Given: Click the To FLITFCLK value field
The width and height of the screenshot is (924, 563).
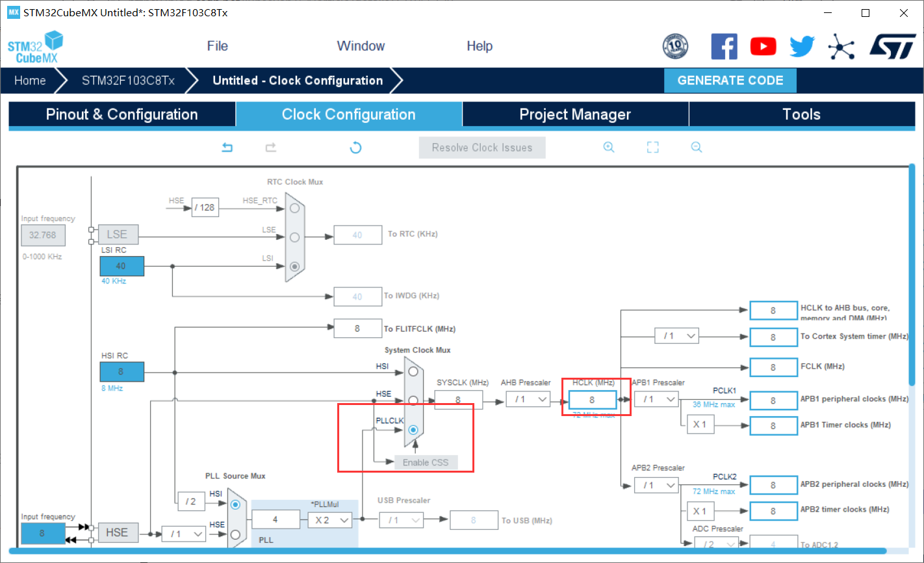Looking at the screenshot, I should [357, 328].
